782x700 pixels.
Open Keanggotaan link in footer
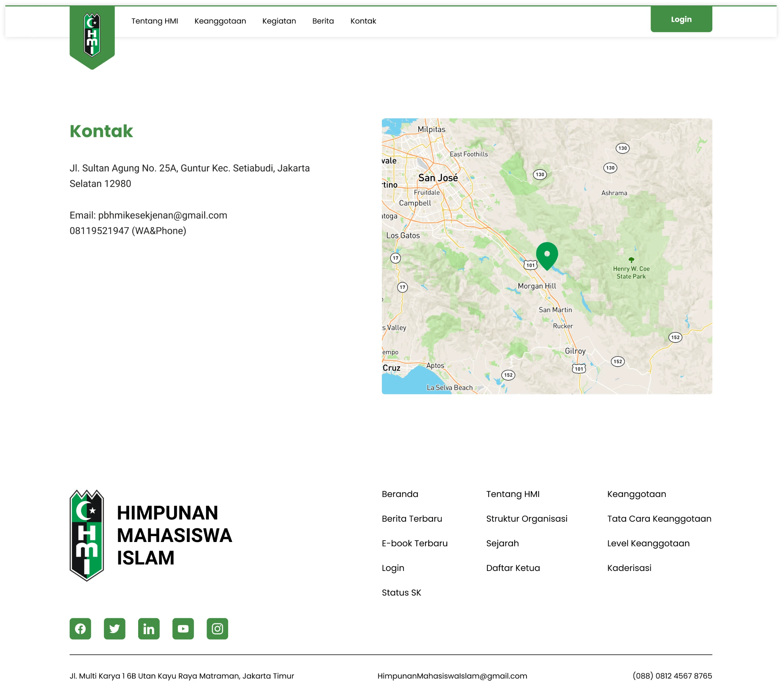coord(636,494)
